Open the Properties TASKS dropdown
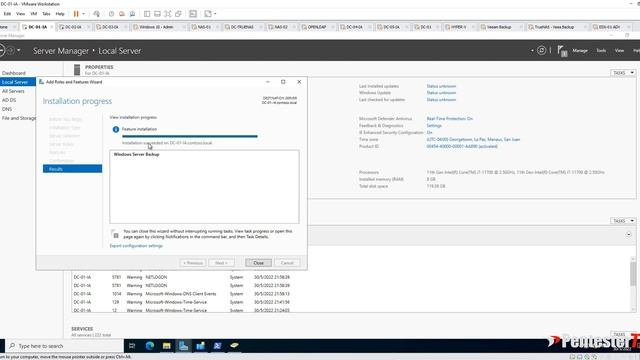 [623, 73]
